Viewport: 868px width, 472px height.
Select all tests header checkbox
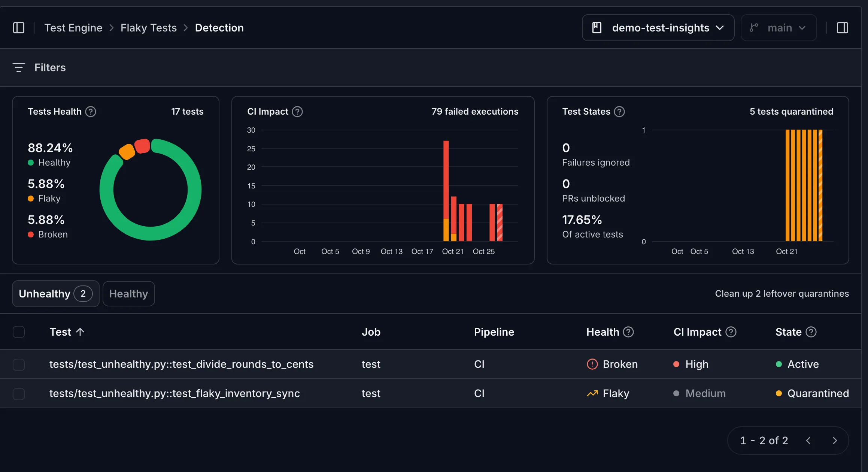pyautogui.click(x=19, y=332)
